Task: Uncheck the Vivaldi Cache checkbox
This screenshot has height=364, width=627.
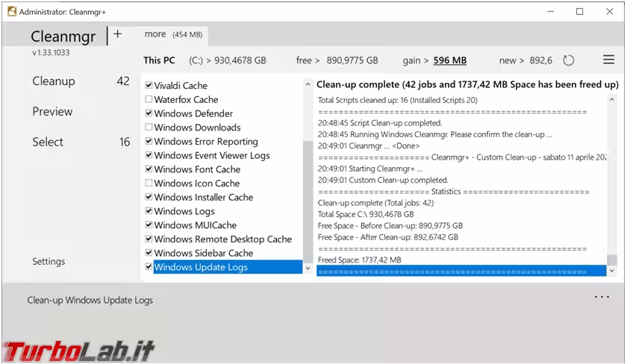Action: (149, 86)
